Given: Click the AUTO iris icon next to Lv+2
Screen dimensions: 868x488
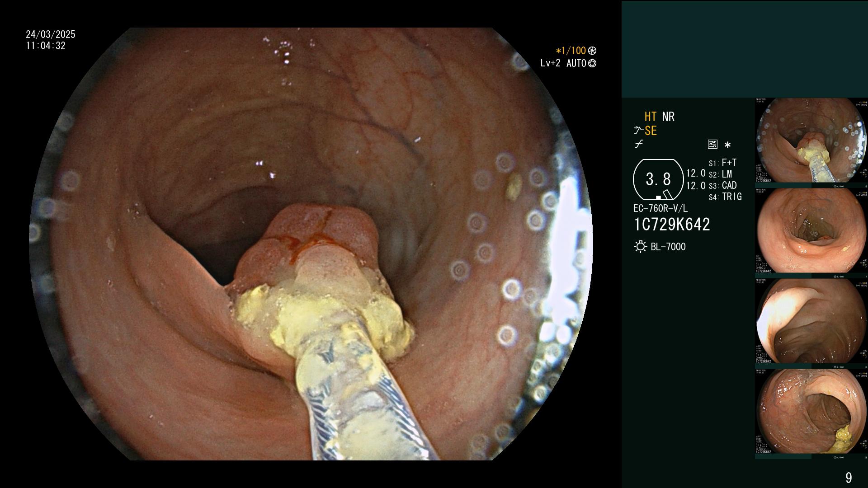Looking at the screenshot, I should 592,63.
